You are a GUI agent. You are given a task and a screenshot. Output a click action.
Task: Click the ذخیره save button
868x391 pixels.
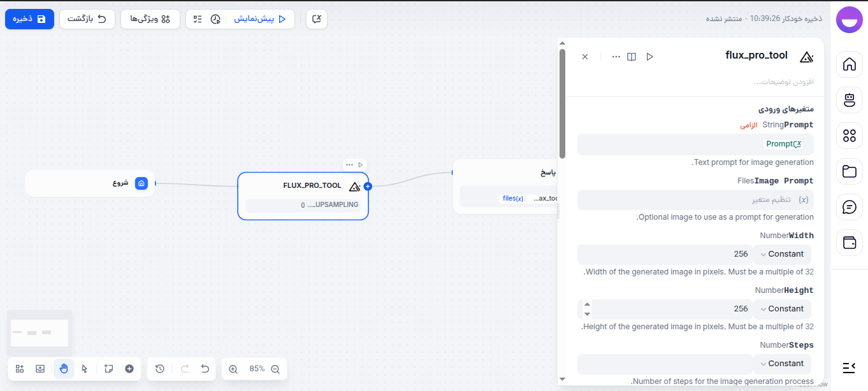(x=29, y=18)
